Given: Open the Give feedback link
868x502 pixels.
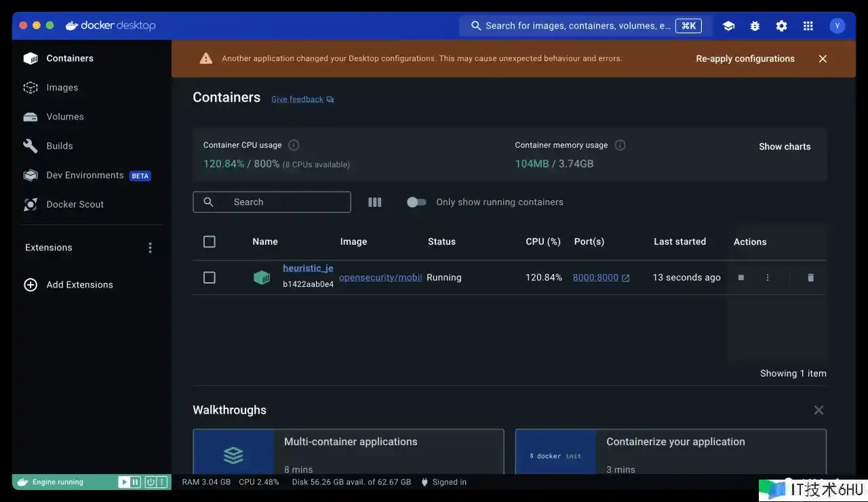Looking at the screenshot, I should (302, 99).
